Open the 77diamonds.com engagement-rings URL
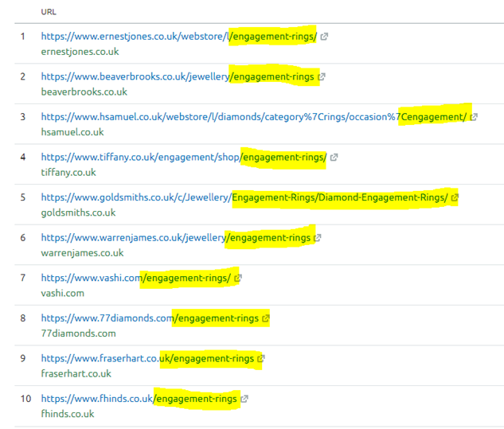The height and width of the screenshot is (429, 504). pos(150,318)
